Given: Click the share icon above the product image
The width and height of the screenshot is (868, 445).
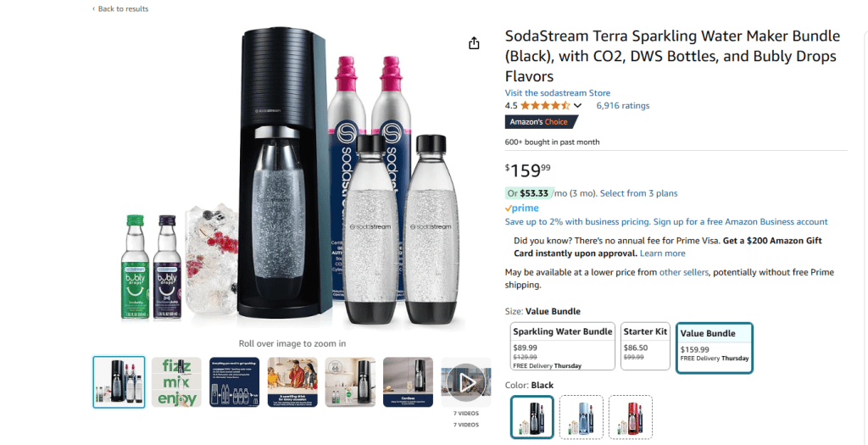Looking at the screenshot, I should point(474,43).
